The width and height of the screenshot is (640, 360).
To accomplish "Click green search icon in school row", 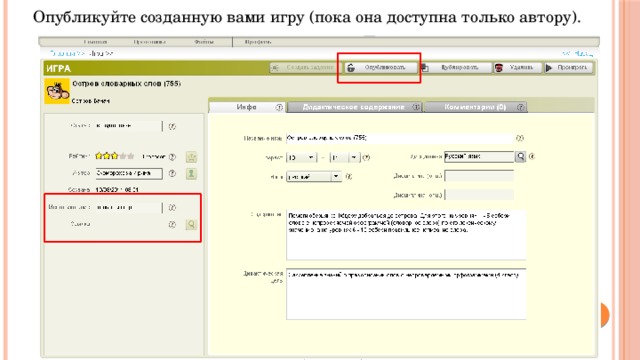I will (191, 224).
